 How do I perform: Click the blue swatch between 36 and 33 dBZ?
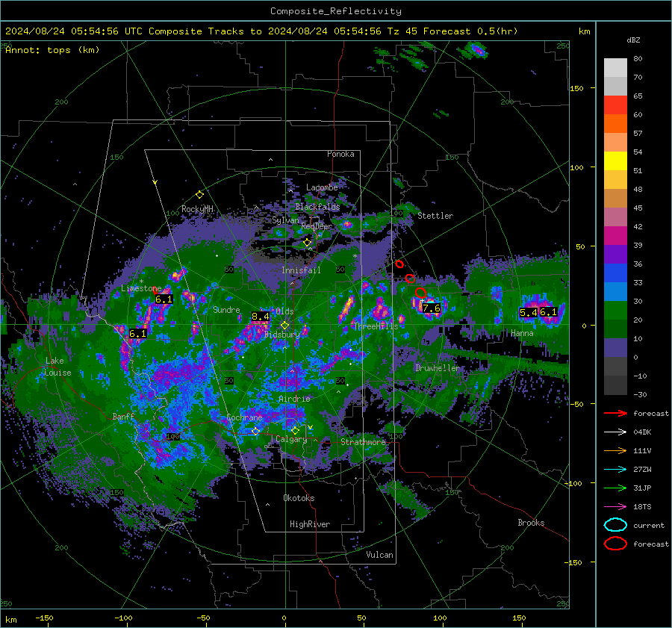[x=615, y=273]
